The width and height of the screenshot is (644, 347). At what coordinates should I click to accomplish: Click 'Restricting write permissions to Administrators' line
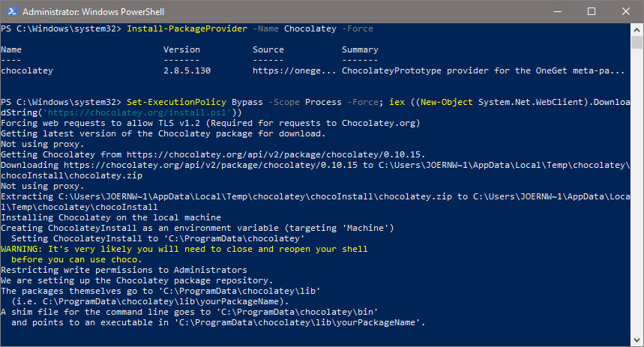121,269
